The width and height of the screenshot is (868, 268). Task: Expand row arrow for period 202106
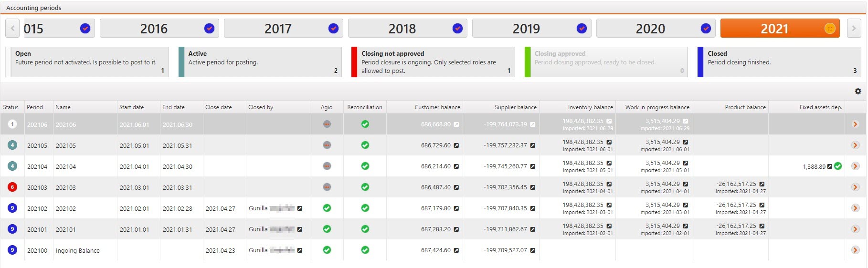855,124
